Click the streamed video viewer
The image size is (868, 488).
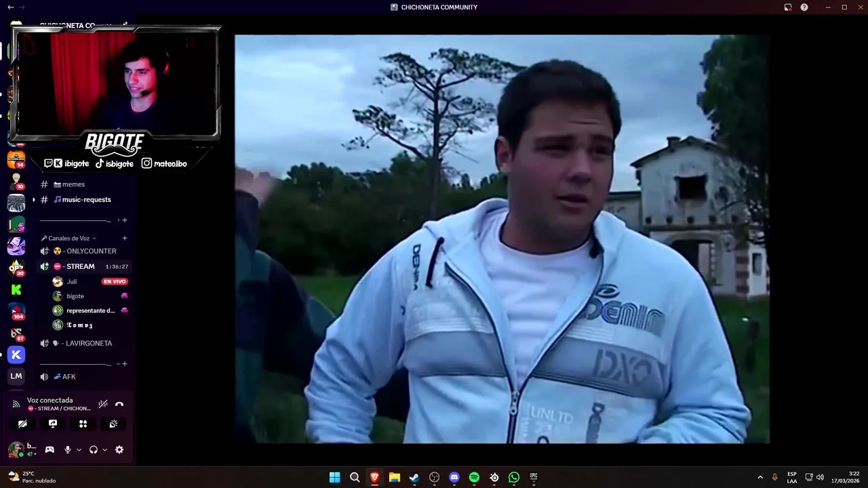(x=502, y=239)
